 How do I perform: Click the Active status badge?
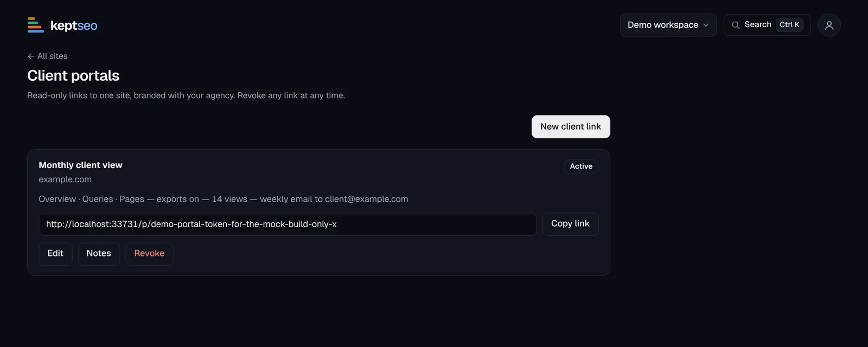click(x=581, y=166)
